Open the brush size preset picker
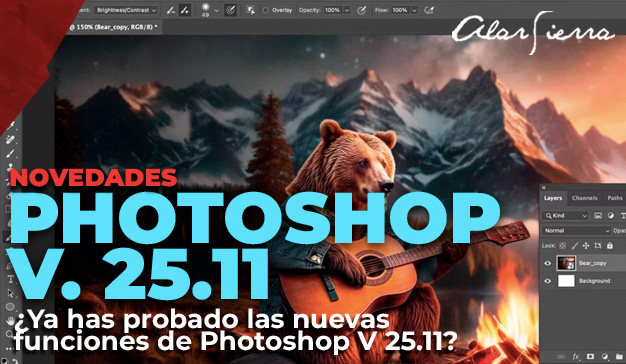This screenshot has height=364, width=626. [x=216, y=11]
